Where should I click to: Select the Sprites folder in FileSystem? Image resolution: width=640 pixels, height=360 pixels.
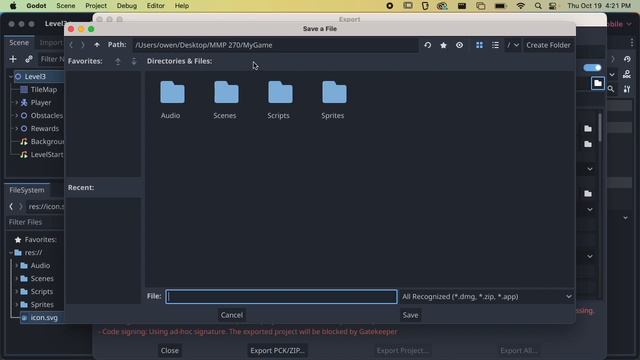click(42, 305)
